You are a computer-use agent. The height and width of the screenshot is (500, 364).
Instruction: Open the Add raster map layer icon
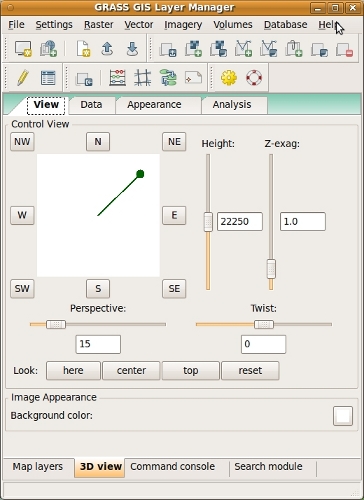[193, 49]
